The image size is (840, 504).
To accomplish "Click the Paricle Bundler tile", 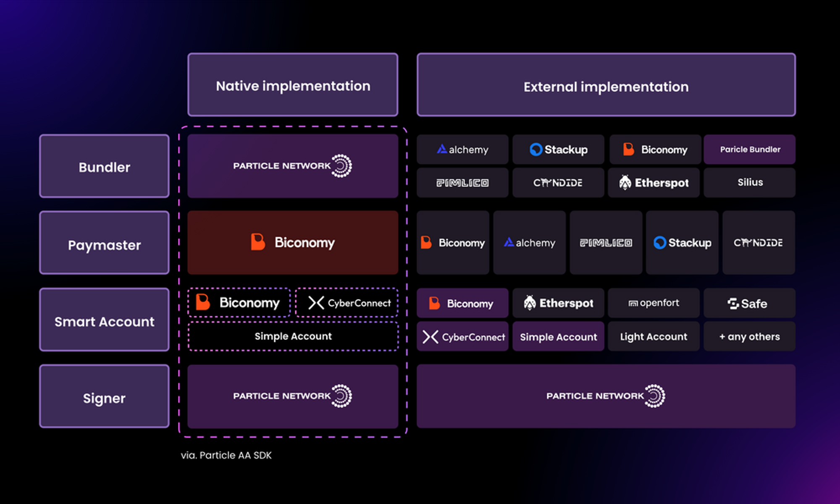I will click(750, 150).
